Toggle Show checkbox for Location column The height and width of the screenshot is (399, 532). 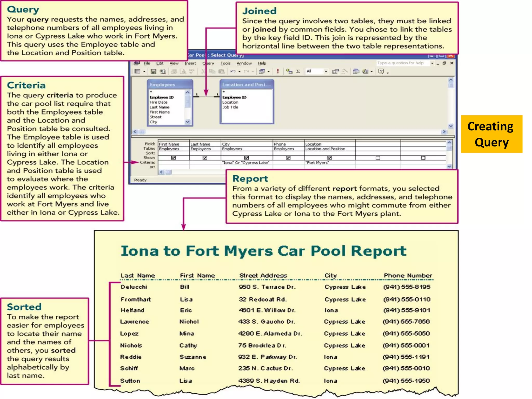330,158
